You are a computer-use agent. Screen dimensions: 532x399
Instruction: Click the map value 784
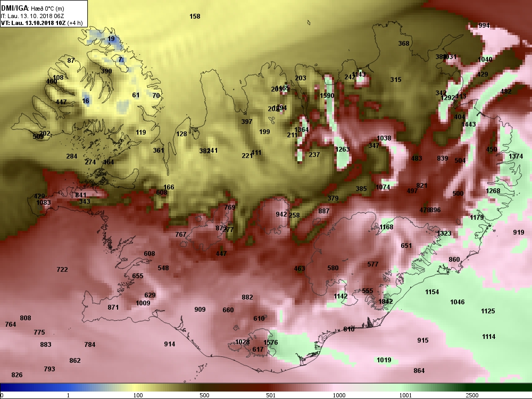89,345
